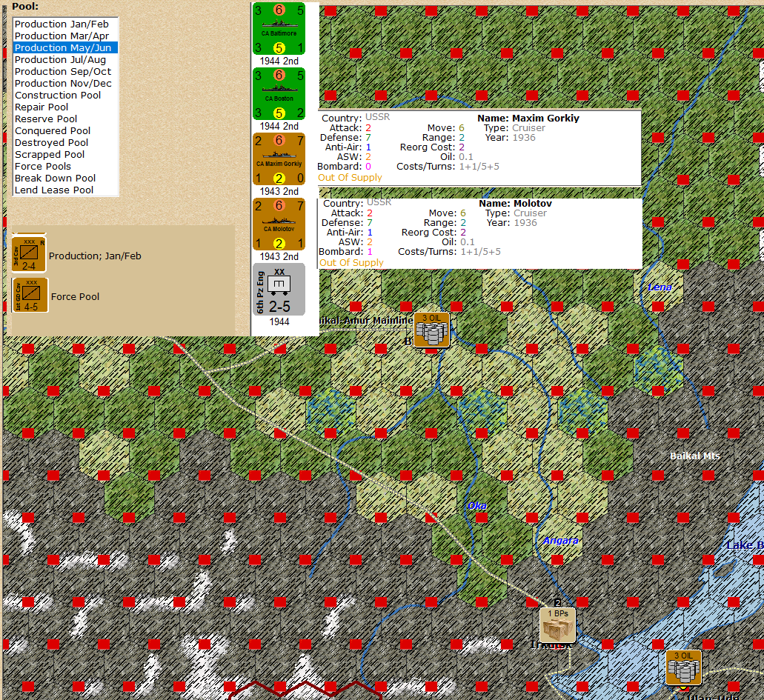Select the CA Baltimore cruiser counter
This screenshot has width=764, height=700.
coord(279,29)
